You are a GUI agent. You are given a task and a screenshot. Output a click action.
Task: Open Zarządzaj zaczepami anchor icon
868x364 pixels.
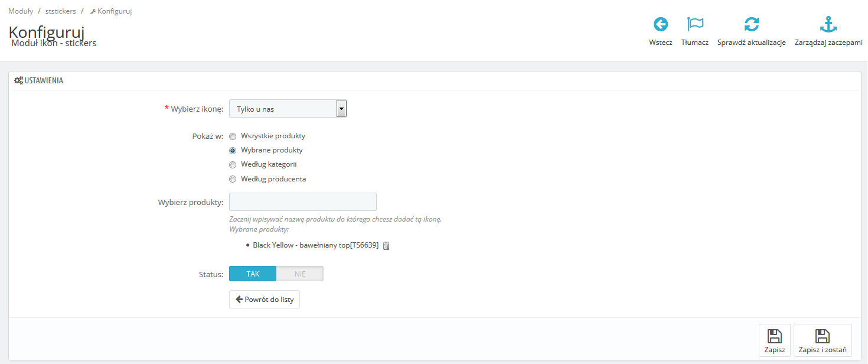tap(828, 24)
